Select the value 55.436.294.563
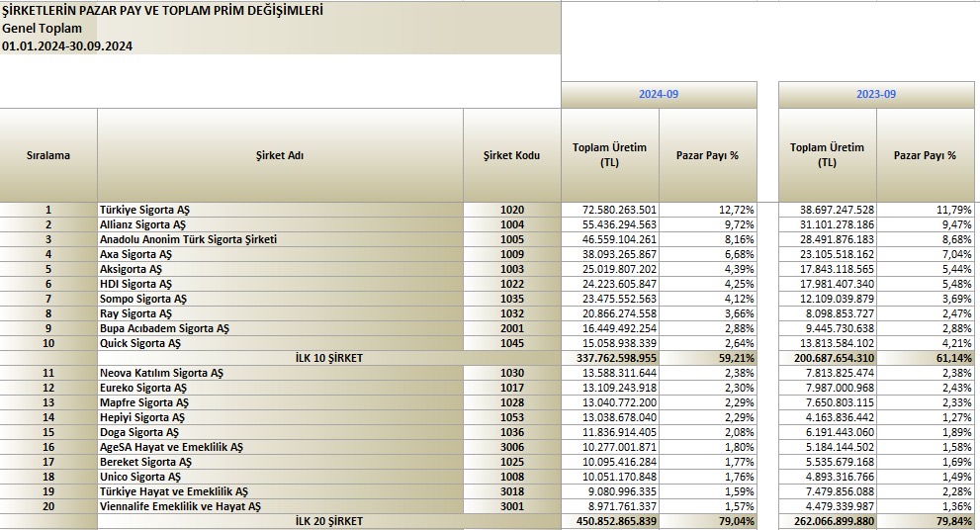Viewport: 980px width, 530px height. tap(610, 225)
